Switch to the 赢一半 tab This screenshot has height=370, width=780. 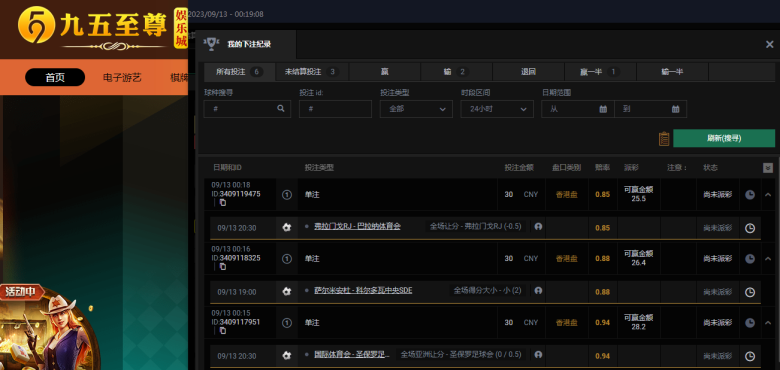pos(600,72)
